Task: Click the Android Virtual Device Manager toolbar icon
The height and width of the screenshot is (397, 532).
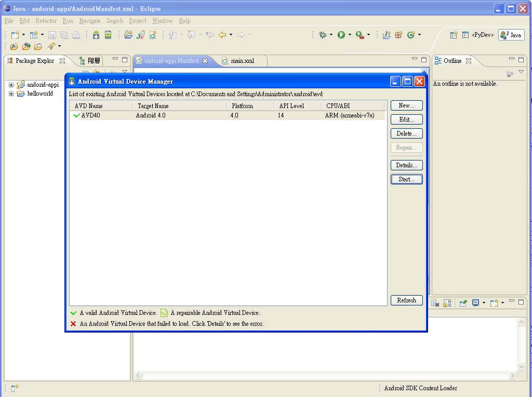Action: click(x=108, y=35)
